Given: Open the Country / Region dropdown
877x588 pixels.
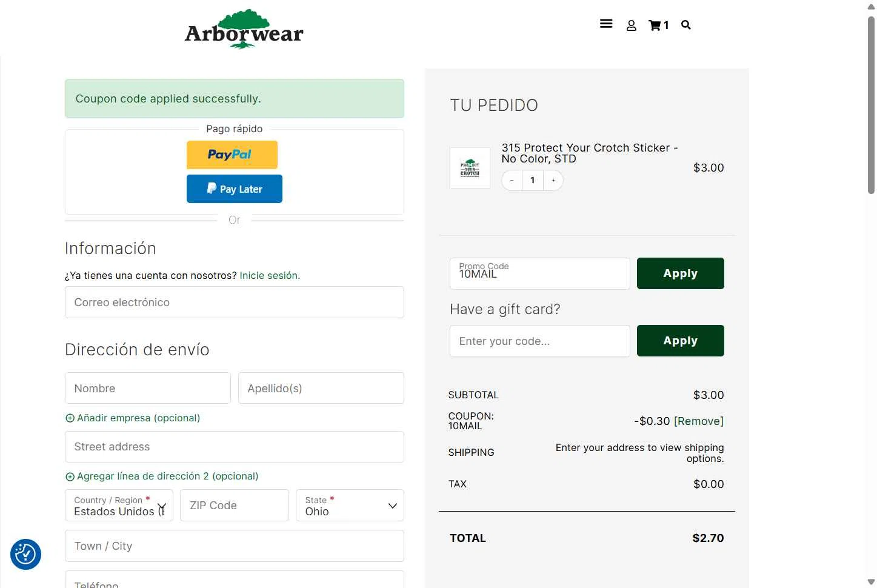Looking at the screenshot, I should pos(119,505).
